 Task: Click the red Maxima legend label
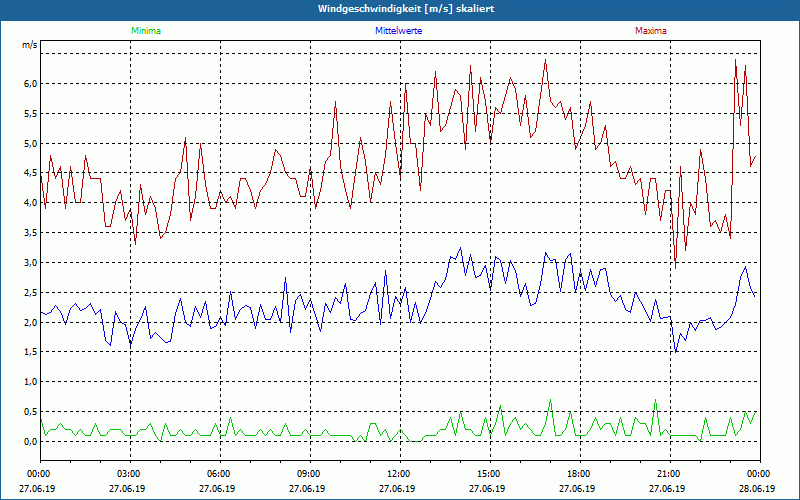[651, 31]
